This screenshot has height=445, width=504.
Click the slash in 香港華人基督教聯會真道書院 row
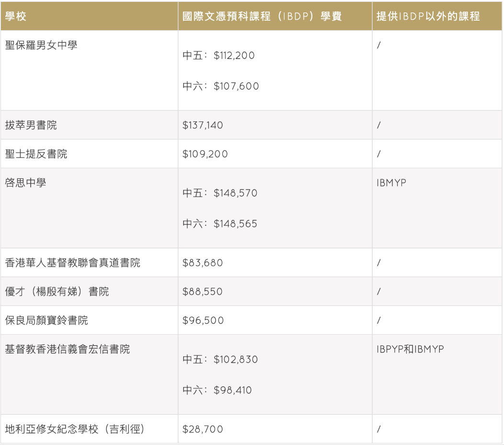[379, 263]
